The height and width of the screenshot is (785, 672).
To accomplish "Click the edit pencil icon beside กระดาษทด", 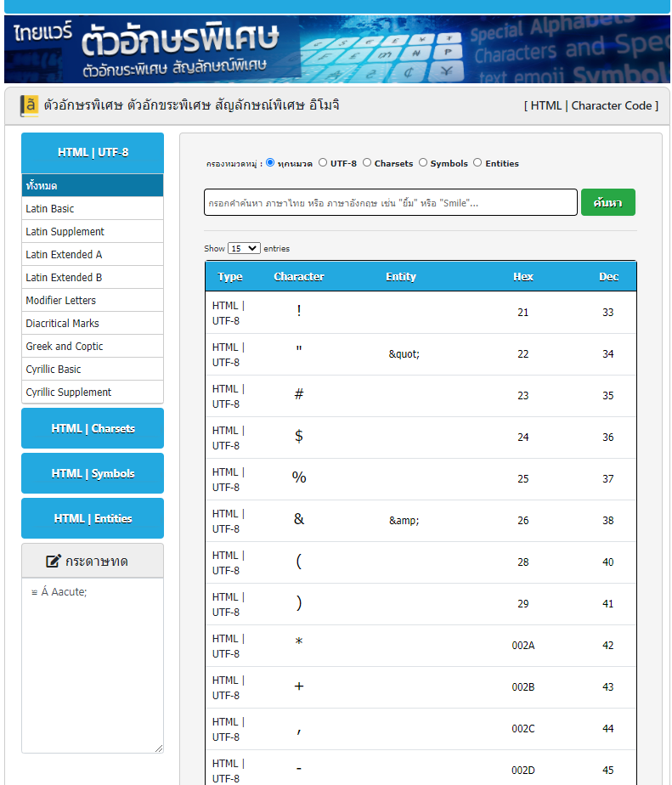I will tap(53, 562).
